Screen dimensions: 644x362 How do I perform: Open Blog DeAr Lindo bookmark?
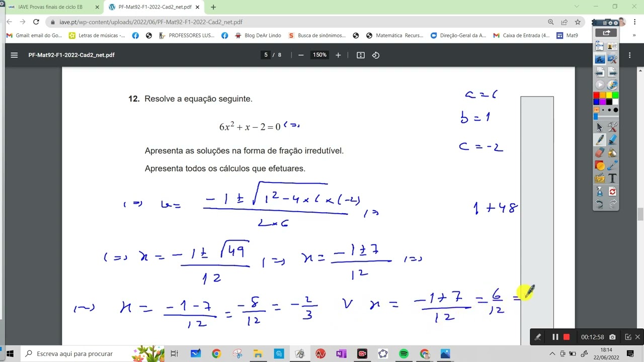258,36
